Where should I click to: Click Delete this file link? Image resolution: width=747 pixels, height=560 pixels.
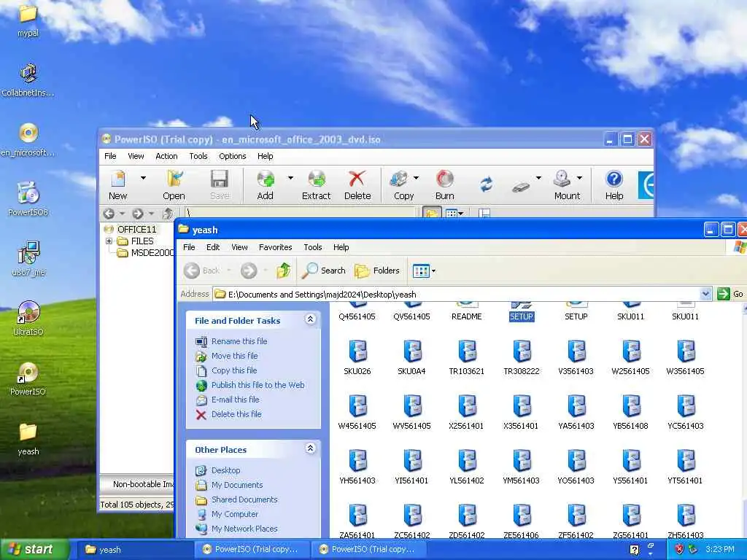click(x=236, y=414)
